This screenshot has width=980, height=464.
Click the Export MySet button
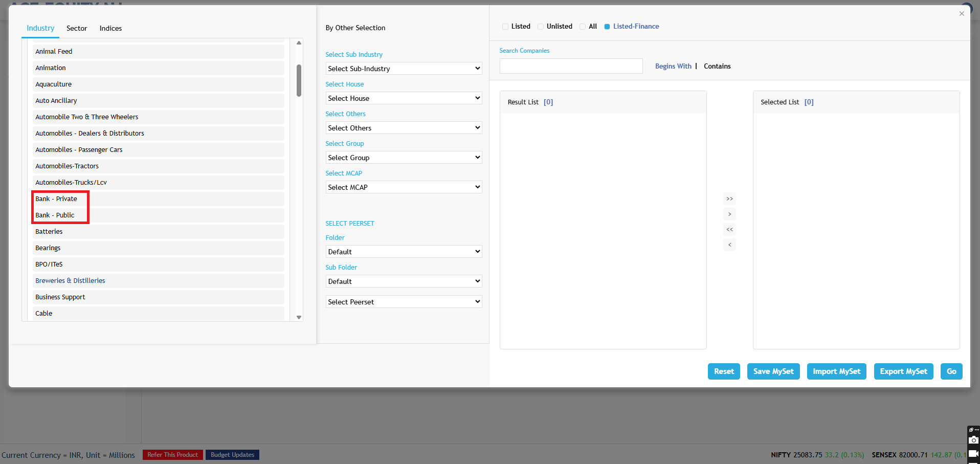(903, 371)
